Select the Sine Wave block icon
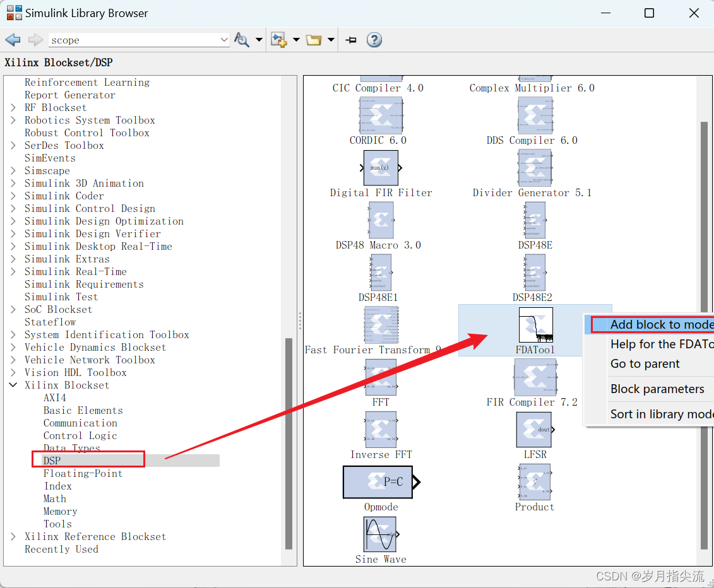The width and height of the screenshot is (714, 588). 381,534
